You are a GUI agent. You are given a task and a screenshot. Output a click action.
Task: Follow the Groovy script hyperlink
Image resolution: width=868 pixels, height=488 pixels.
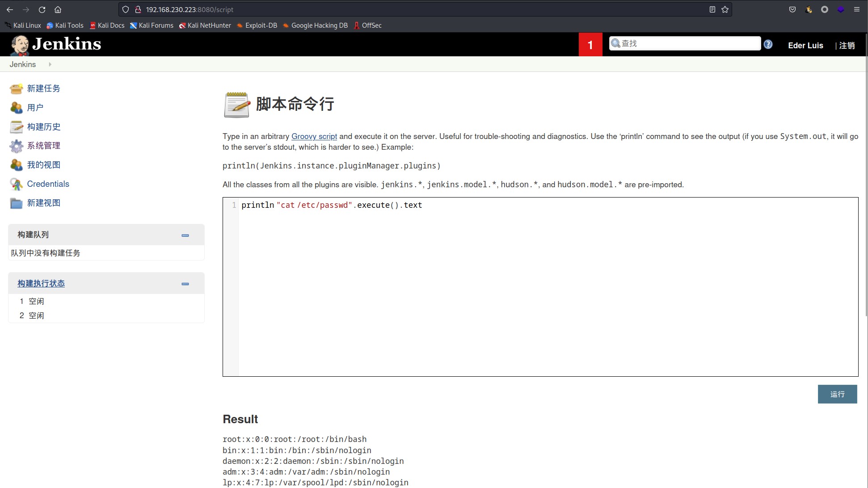pos(314,136)
